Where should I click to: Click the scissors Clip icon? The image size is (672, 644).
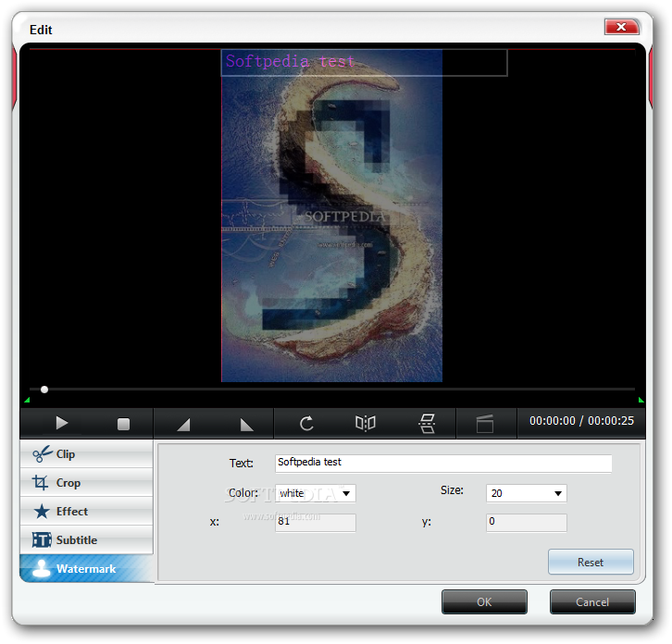tap(42, 454)
